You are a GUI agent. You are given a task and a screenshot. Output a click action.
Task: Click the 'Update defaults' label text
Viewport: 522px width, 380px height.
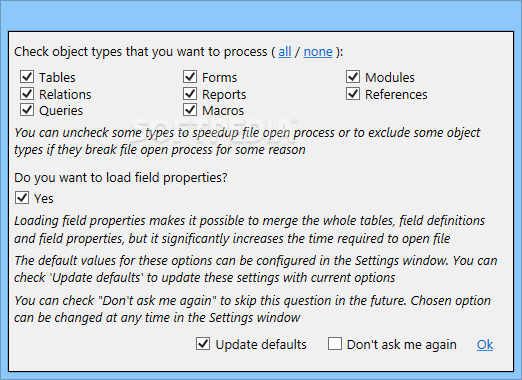coord(261,345)
